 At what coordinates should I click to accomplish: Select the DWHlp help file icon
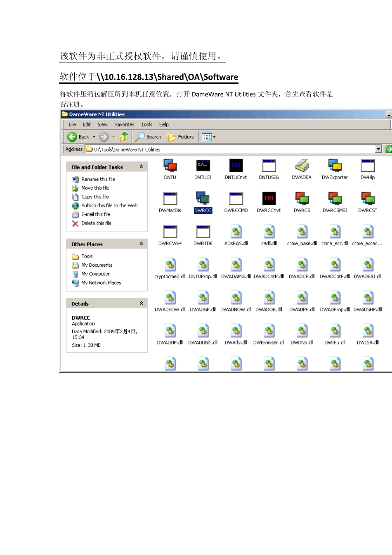point(368,166)
